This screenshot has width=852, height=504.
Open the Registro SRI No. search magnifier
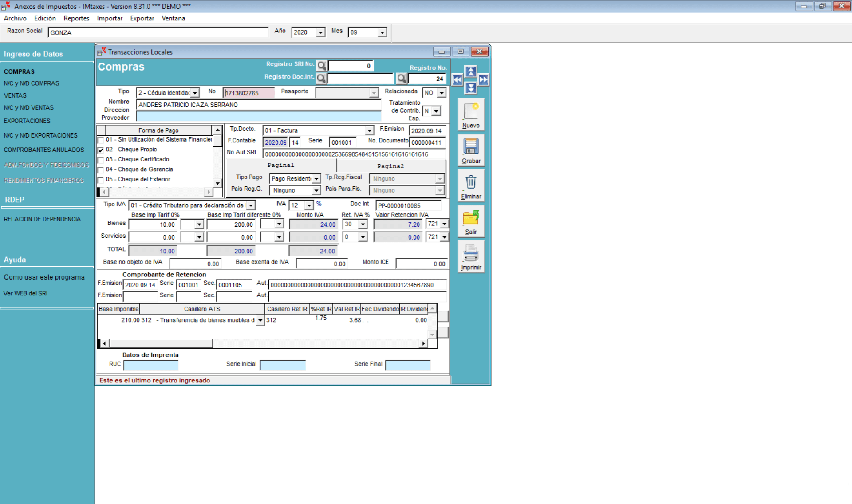(321, 65)
